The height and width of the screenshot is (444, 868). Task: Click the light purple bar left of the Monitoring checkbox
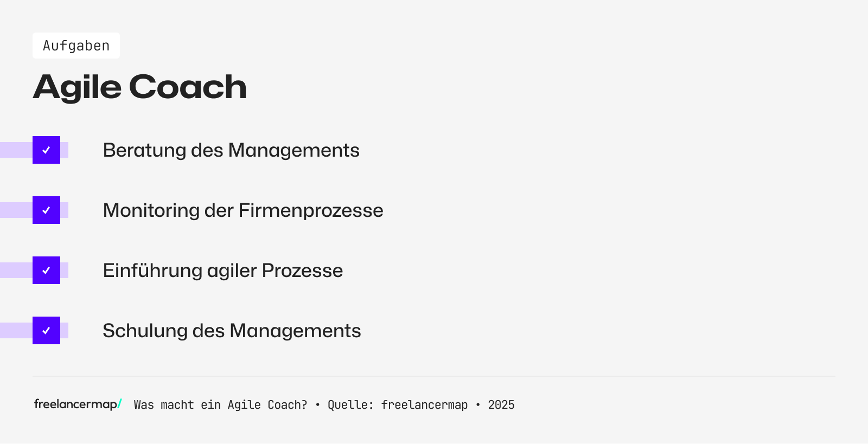pos(16,210)
